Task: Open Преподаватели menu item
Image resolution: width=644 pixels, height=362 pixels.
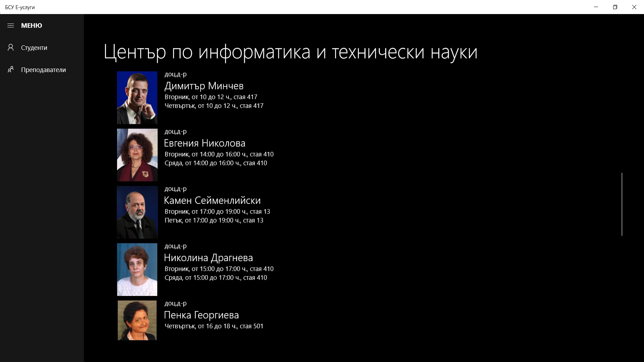Action: coord(43,70)
